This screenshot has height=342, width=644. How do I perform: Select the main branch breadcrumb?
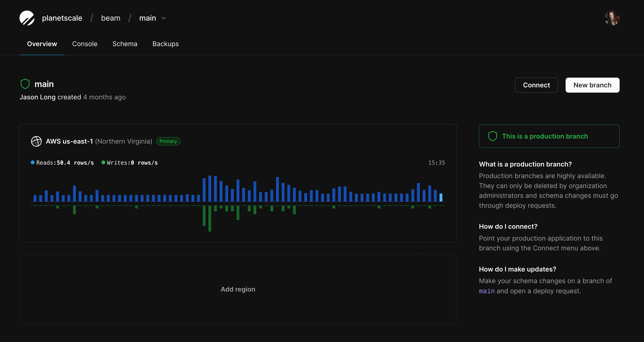[x=148, y=18]
